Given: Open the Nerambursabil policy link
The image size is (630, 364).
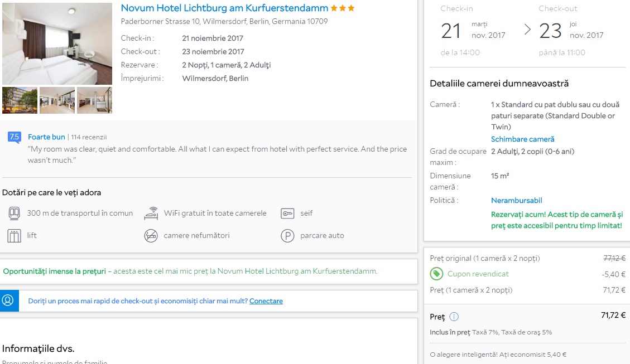Looking at the screenshot, I should click(x=516, y=201).
